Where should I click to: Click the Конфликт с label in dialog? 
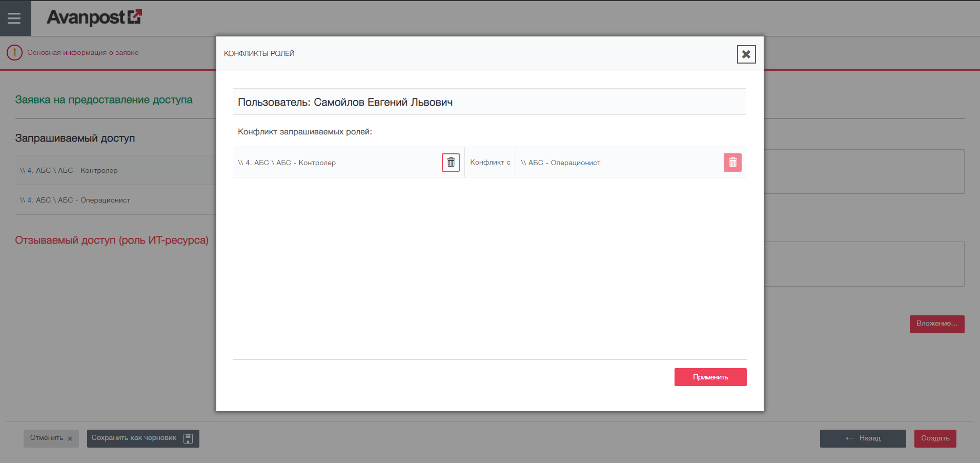[490, 162]
